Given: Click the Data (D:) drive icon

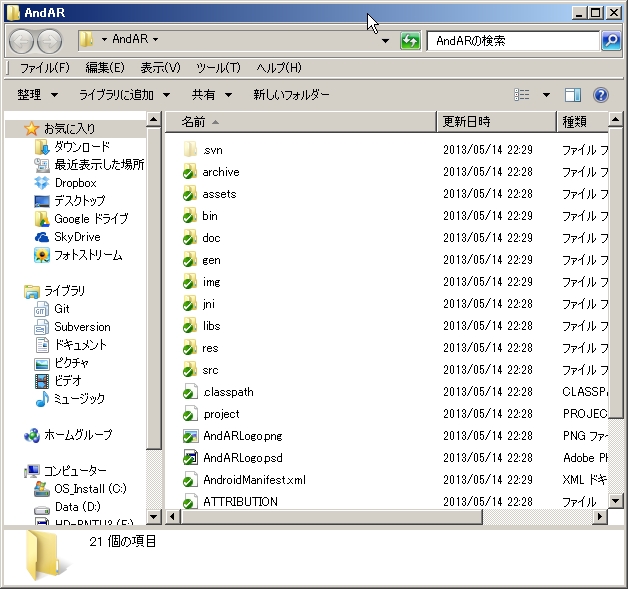Looking at the screenshot, I should tap(42, 509).
